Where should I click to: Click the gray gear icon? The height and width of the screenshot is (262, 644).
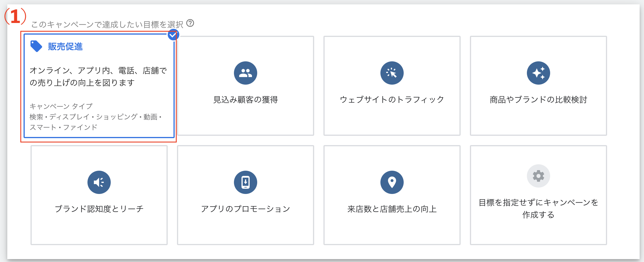coord(539,176)
